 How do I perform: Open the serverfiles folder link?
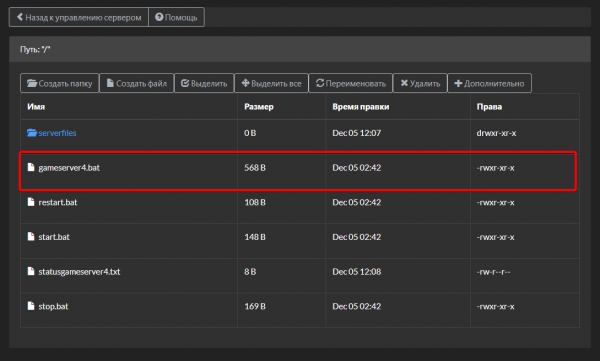pyautogui.click(x=57, y=133)
